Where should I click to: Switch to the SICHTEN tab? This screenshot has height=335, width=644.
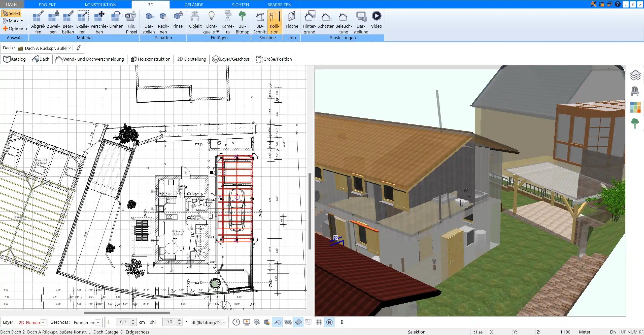pos(240,5)
